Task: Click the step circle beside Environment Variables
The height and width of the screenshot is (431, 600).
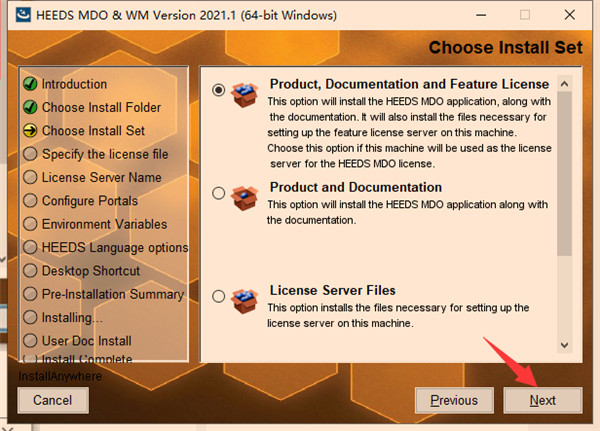Action: pos(30,224)
